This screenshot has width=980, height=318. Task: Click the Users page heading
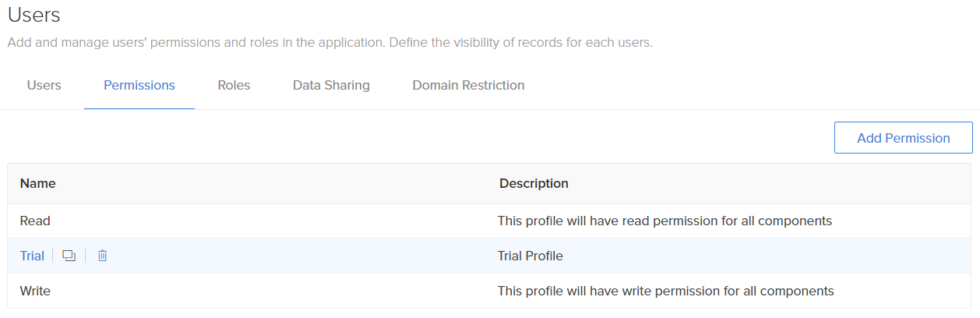[x=33, y=14]
